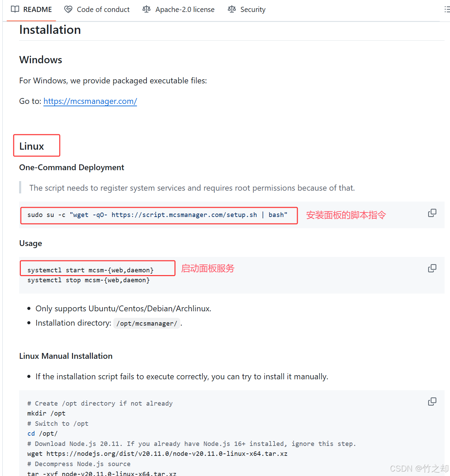
Task: Open the outline table of contents
Action: pos(447,9)
